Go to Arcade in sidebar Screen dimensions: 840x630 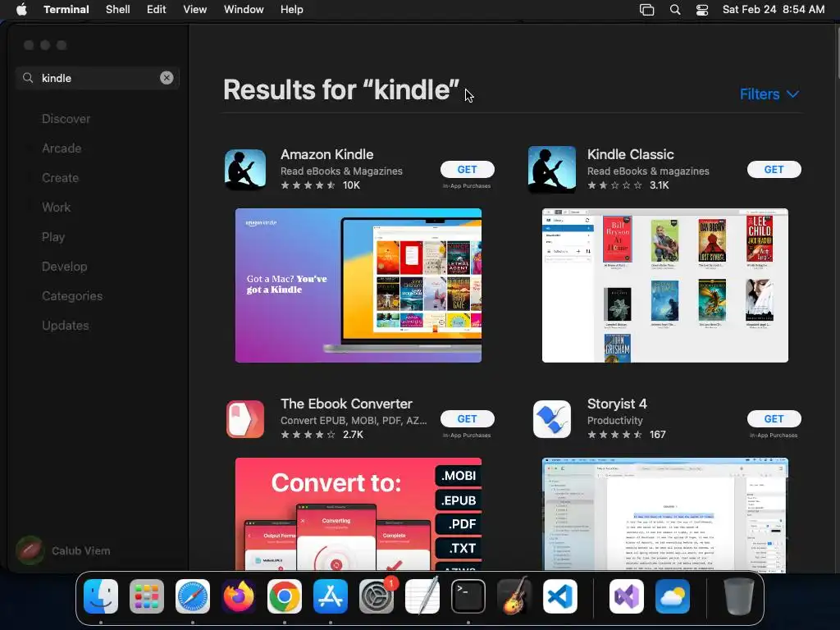click(62, 148)
